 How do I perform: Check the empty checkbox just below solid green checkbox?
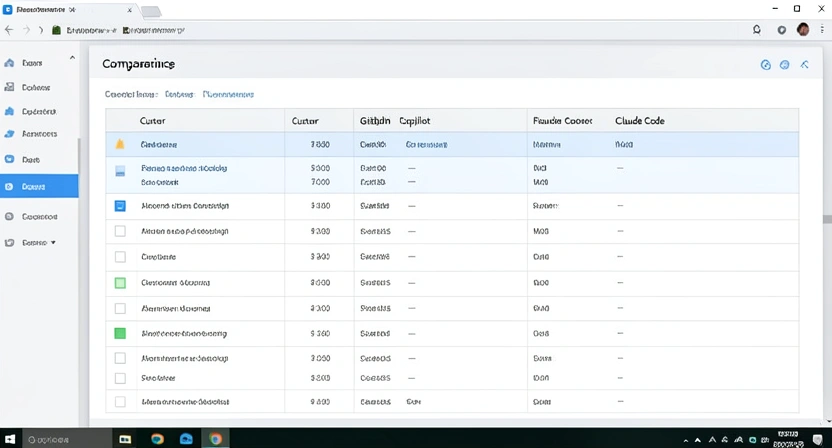click(x=120, y=358)
